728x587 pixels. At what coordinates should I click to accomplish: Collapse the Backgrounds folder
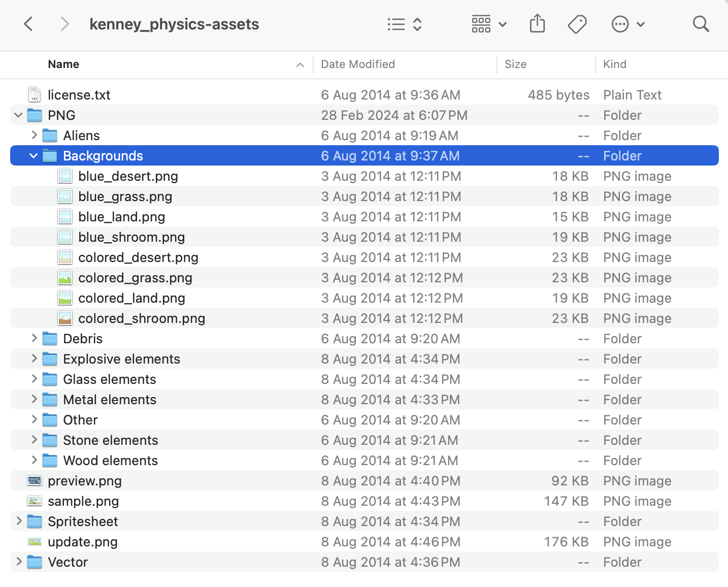(x=33, y=156)
